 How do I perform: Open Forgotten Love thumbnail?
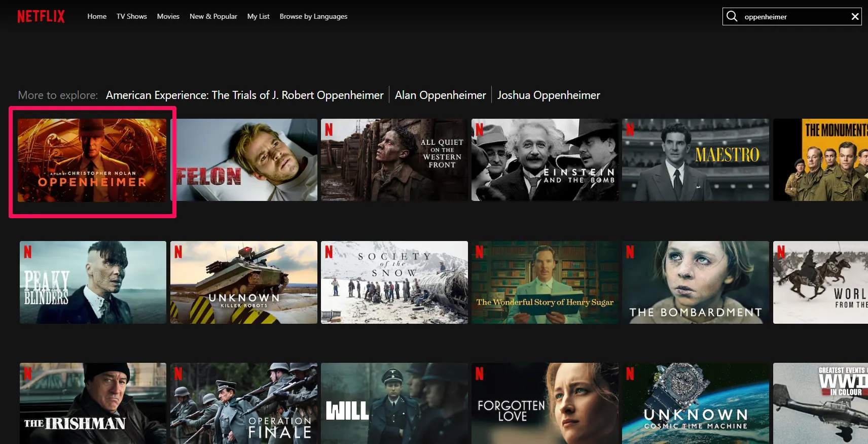click(545, 403)
